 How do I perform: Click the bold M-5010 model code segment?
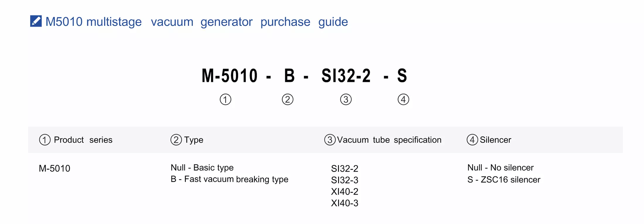click(x=229, y=76)
